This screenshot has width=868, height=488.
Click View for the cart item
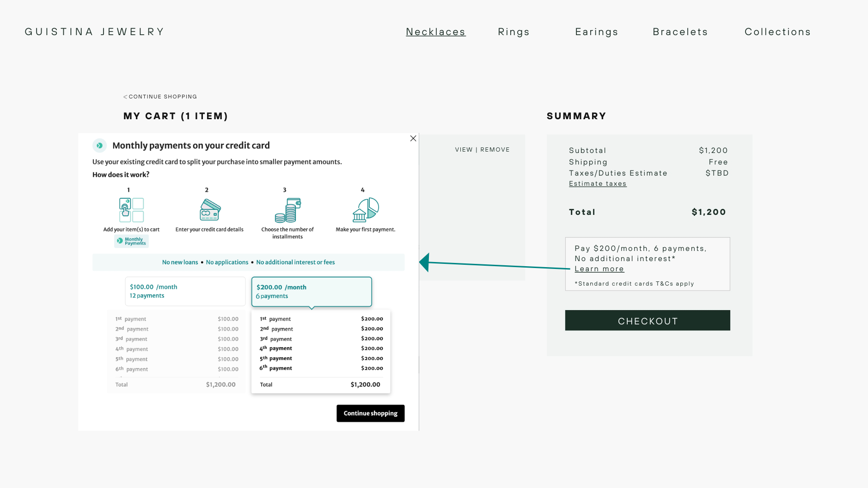point(464,150)
